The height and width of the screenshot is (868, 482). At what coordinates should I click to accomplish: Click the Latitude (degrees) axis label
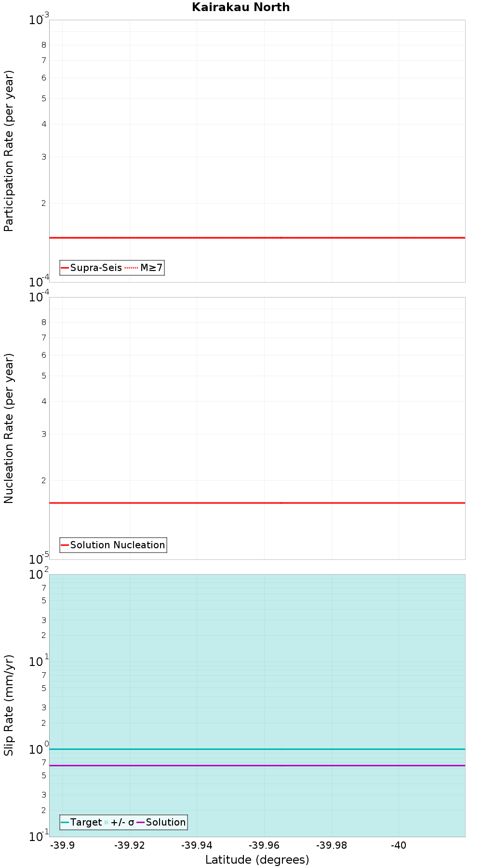tap(257, 860)
